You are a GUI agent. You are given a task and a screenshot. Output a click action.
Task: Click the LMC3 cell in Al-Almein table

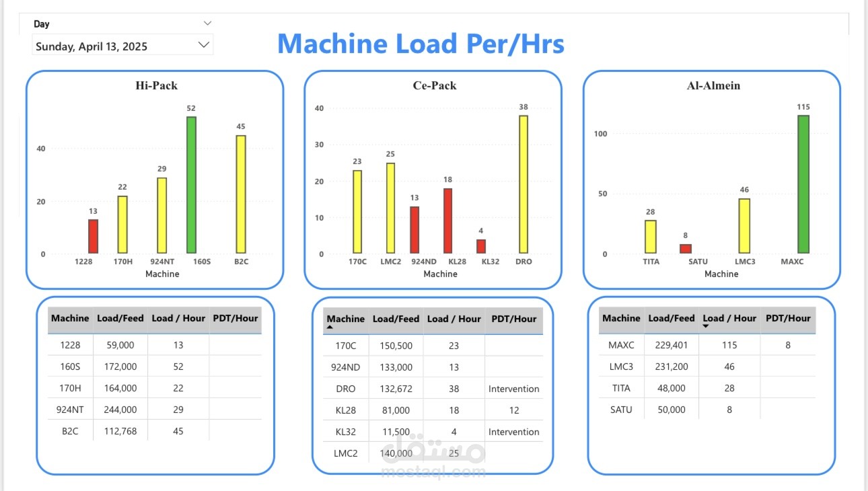[621, 367]
